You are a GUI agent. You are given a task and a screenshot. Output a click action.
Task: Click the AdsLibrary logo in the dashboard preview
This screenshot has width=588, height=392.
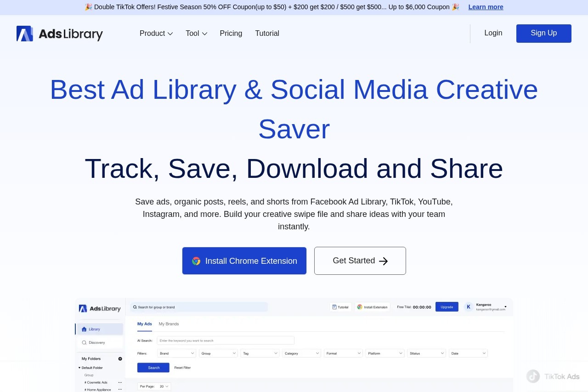coord(100,308)
